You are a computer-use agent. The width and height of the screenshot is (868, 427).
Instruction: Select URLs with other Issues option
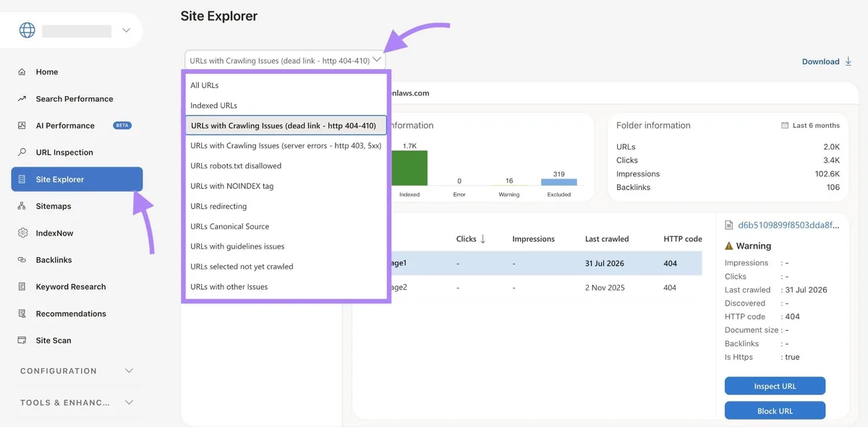tap(286, 287)
